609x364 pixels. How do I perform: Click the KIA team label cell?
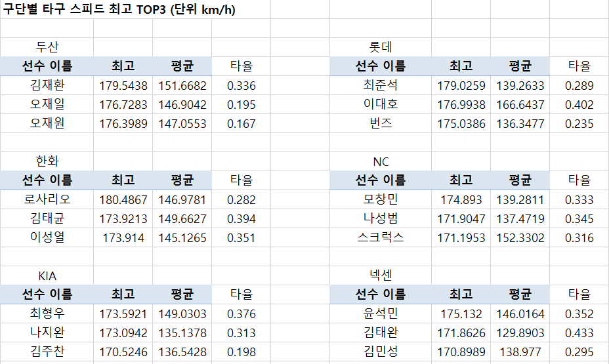47,275
